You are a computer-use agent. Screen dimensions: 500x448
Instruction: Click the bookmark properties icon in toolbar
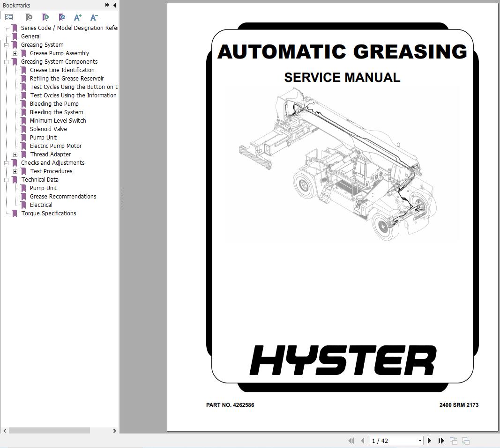tap(62, 17)
